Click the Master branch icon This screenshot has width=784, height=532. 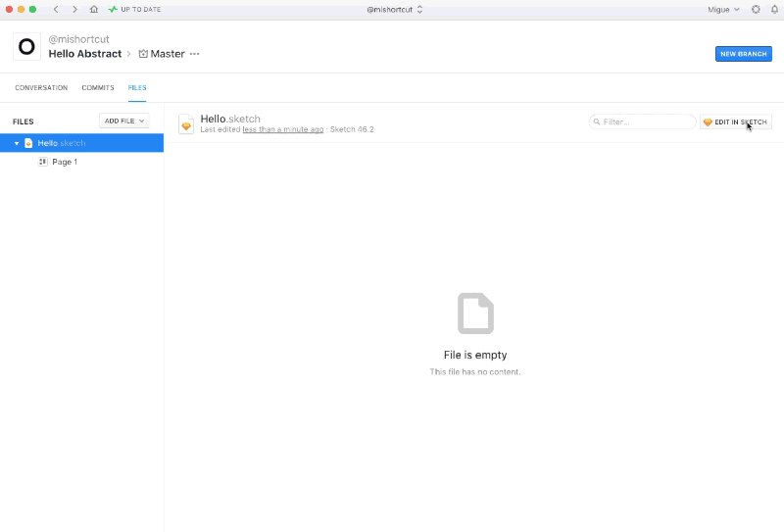143,54
